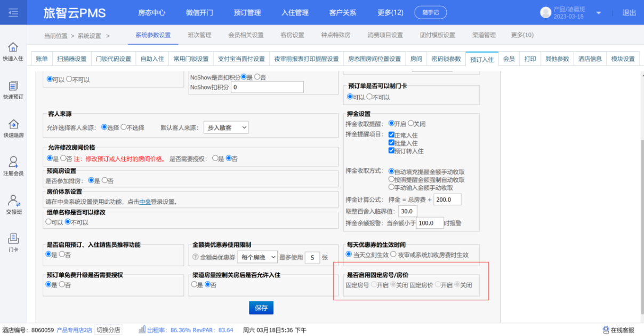This screenshot has width=644, height=336.
Task: Uncheck 预订转入住 deposit reminder checkbox
Action: point(392,151)
